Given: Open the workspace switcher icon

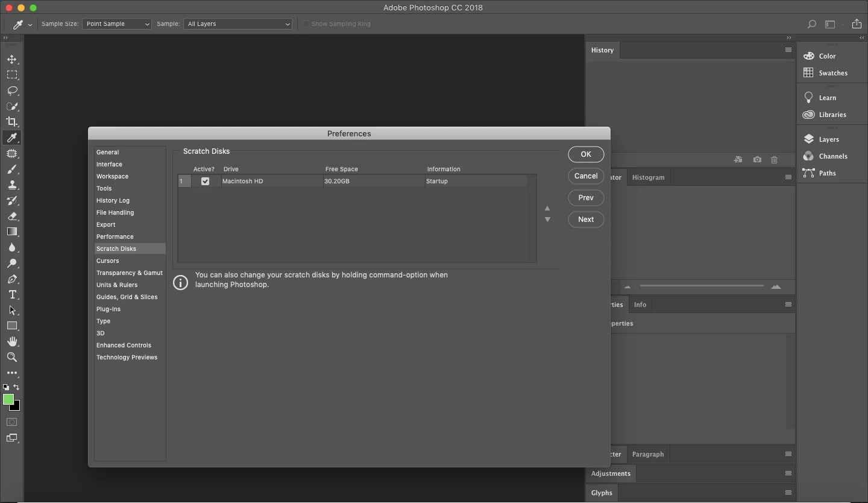Looking at the screenshot, I should [x=830, y=24].
